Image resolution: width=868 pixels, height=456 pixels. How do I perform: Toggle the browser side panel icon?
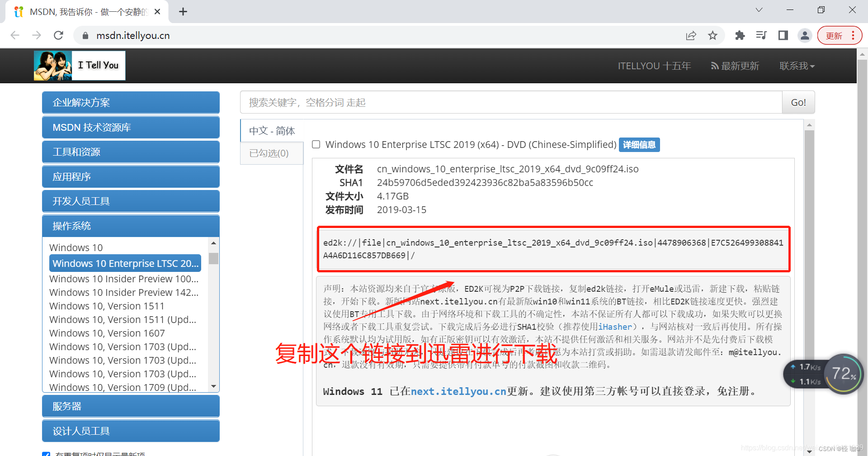point(783,36)
